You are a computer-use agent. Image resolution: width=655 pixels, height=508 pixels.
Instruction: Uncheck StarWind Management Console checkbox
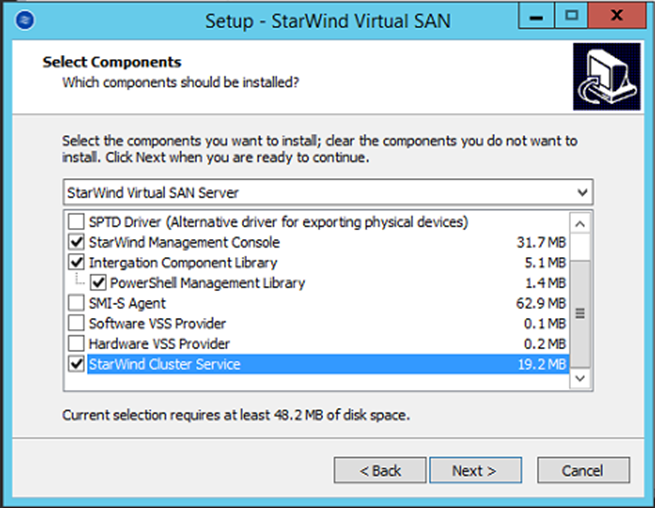[x=76, y=242]
